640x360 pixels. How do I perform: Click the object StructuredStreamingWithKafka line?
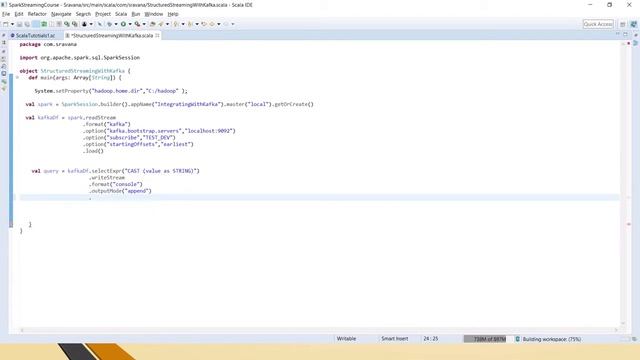(75, 71)
